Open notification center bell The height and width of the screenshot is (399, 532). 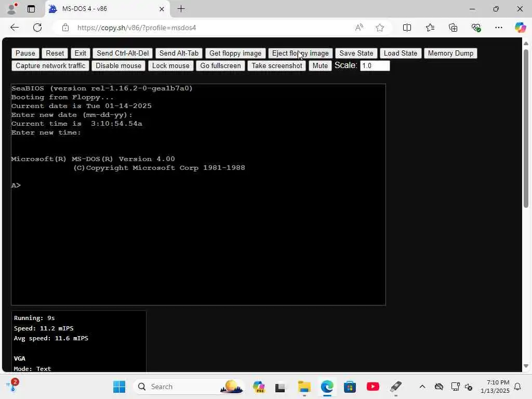click(518, 387)
